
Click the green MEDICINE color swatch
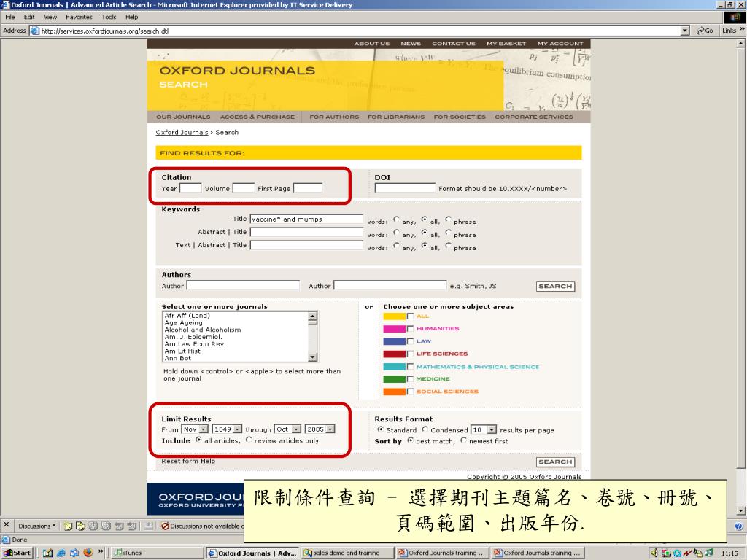[x=394, y=379]
